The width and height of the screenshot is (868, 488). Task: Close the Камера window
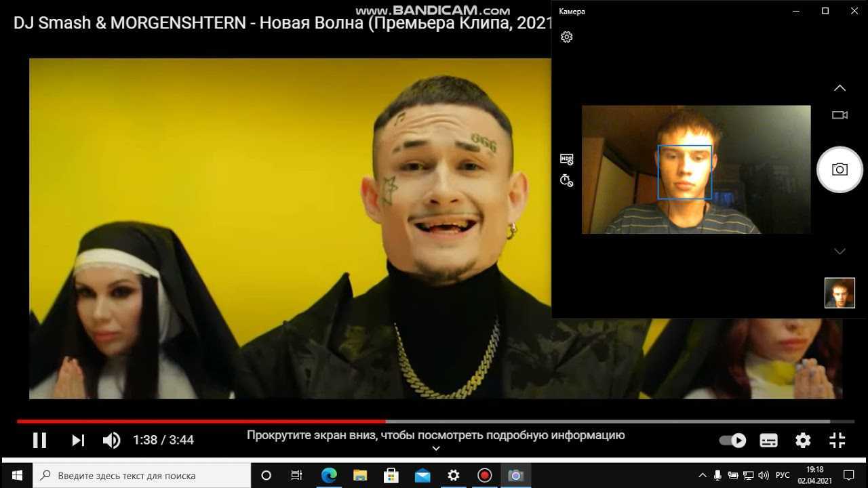coord(854,11)
